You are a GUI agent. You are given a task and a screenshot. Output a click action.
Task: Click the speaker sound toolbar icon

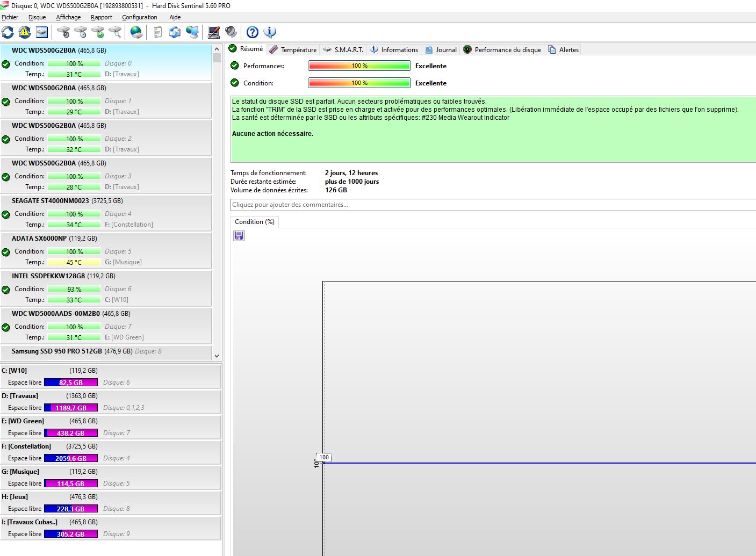click(x=231, y=32)
